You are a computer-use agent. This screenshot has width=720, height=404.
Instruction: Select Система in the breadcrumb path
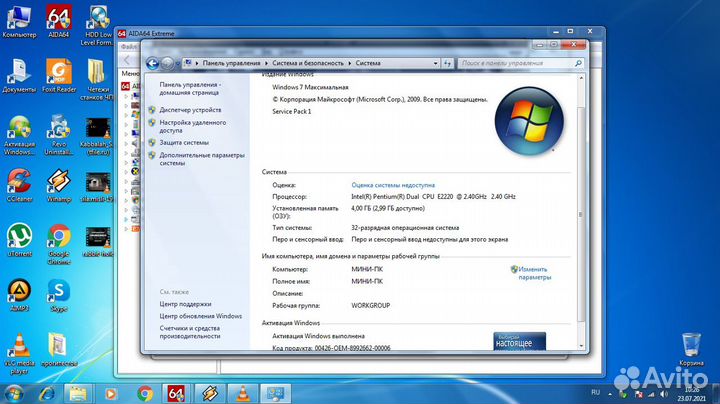click(x=367, y=63)
